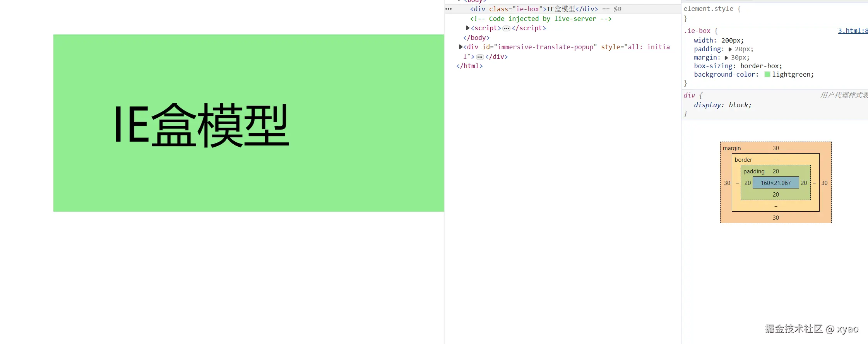The image size is (868, 344).
Task: Click top padding value 20 in box model
Action: 776,171
